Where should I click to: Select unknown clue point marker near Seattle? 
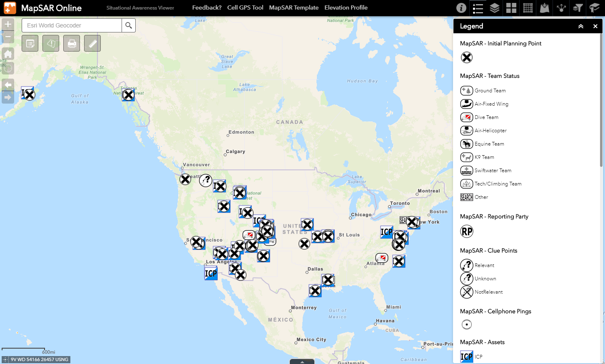pos(206,180)
